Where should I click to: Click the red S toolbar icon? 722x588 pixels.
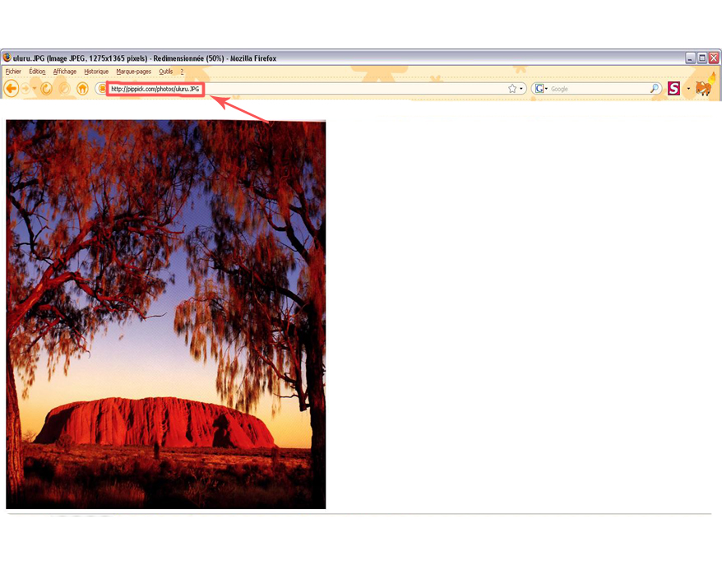[x=673, y=89]
